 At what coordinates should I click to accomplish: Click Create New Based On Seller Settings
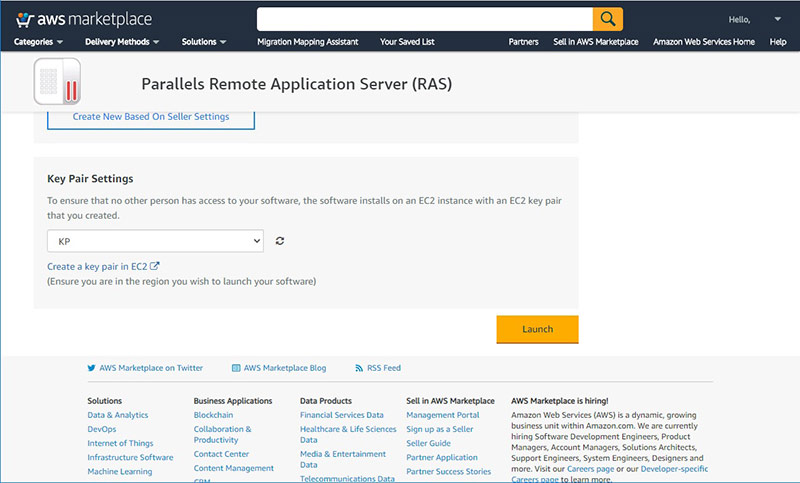151,117
